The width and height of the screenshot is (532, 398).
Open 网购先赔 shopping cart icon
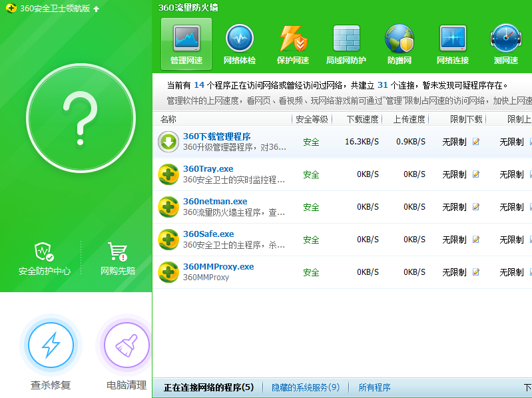coord(117,252)
